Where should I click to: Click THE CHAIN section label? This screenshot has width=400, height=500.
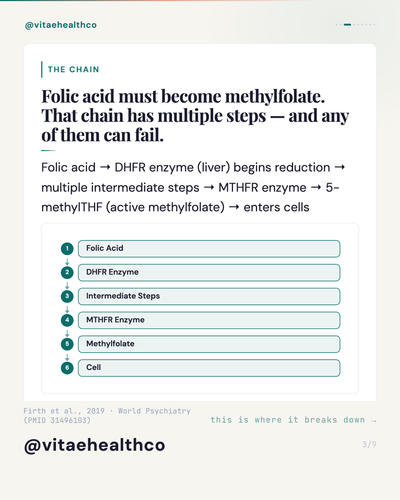pos(73,69)
